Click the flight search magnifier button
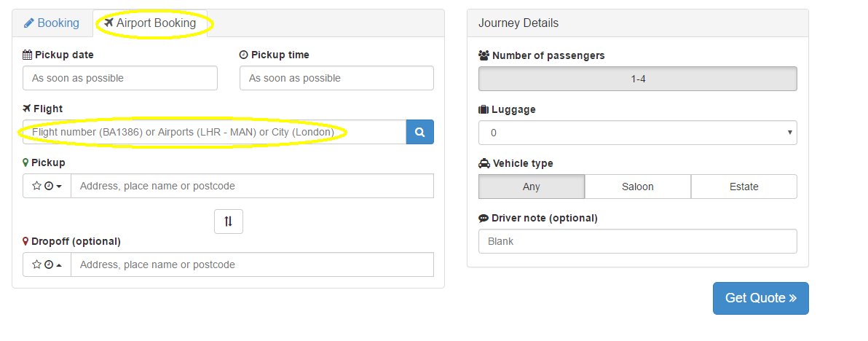Screen dimensions: 868x341 [x=419, y=132]
